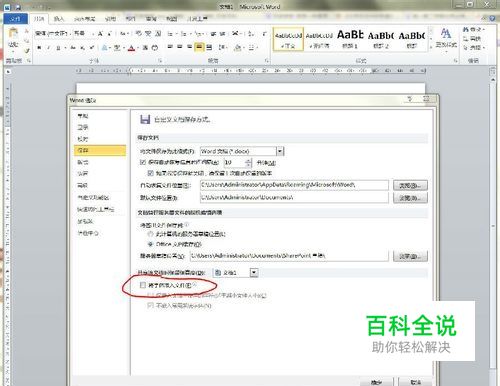The height and width of the screenshot is (386, 500).
Task: Click the increase indent icon
Action: (223, 34)
